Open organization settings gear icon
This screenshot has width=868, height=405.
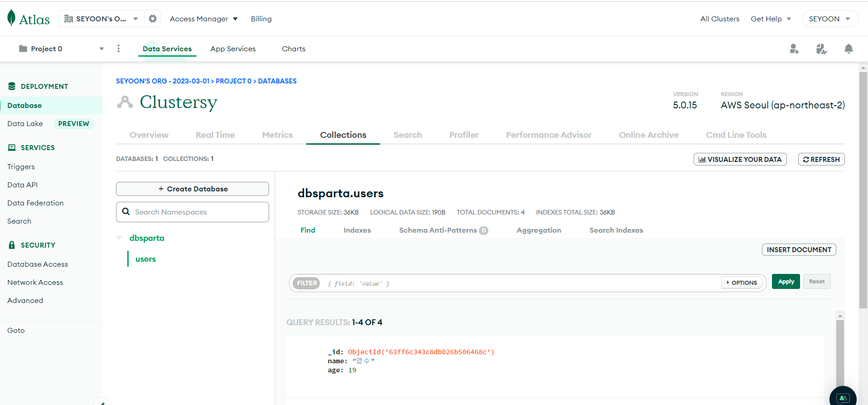coord(153,19)
